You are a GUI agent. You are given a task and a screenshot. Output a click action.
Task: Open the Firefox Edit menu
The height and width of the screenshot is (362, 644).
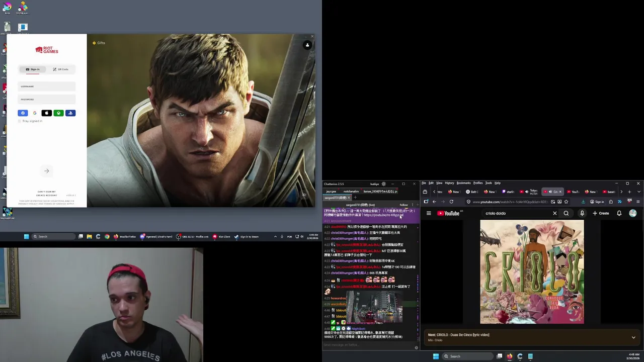pyautogui.click(x=431, y=183)
